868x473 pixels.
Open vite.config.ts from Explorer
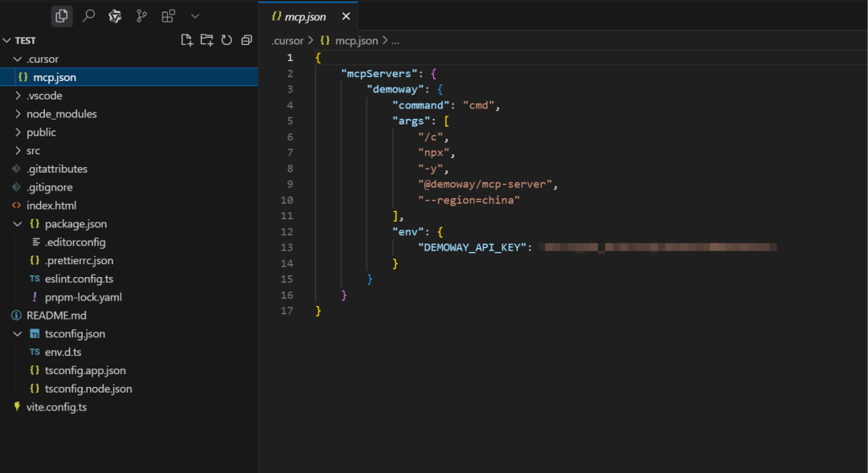(56, 407)
